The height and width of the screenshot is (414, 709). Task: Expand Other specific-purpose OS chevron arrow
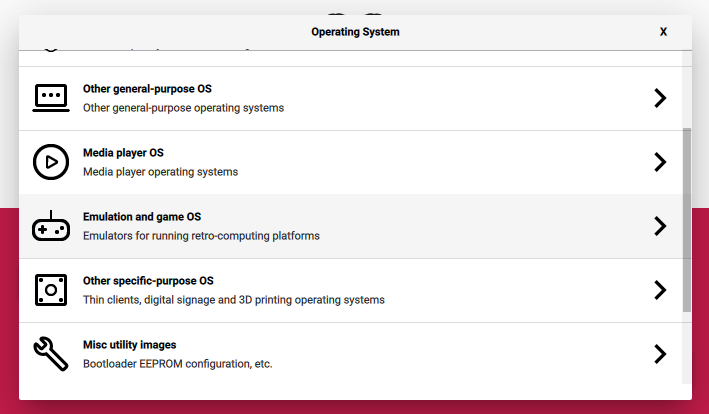660,290
